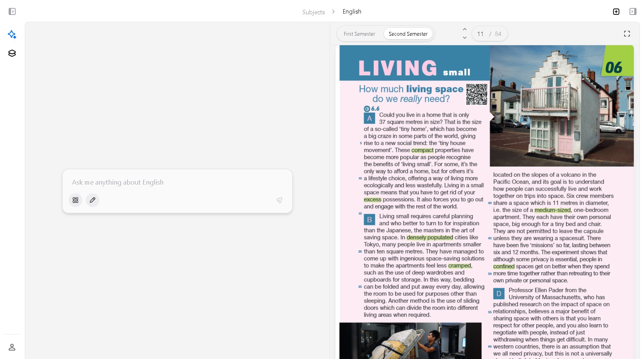Image resolution: width=644 pixels, height=359 pixels.
Task: Click the pencil edit icon in chat box
Action: point(92,200)
